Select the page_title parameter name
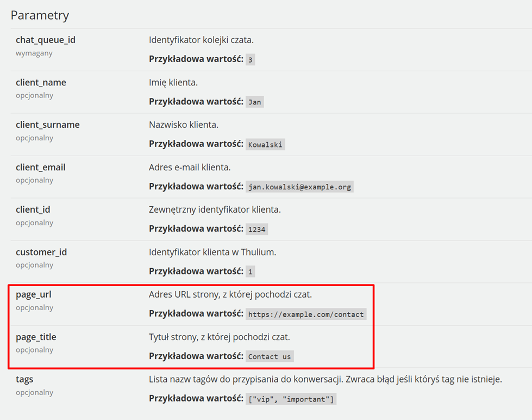This screenshot has width=532, height=420. pyautogui.click(x=36, y=337)
